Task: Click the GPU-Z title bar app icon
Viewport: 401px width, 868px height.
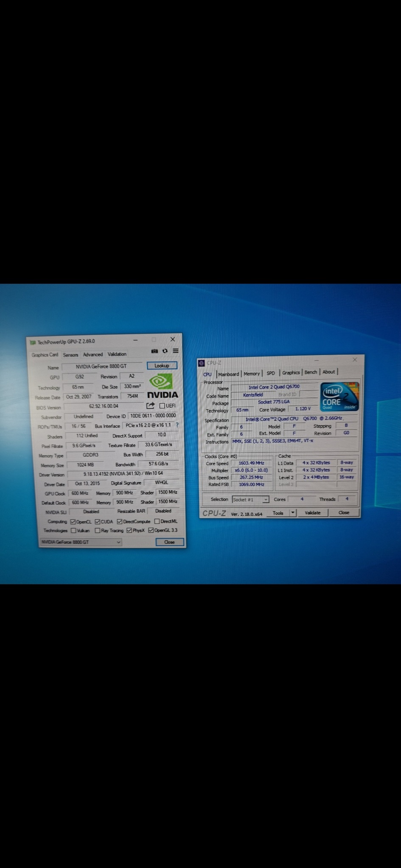Action: tap(33, 342)
